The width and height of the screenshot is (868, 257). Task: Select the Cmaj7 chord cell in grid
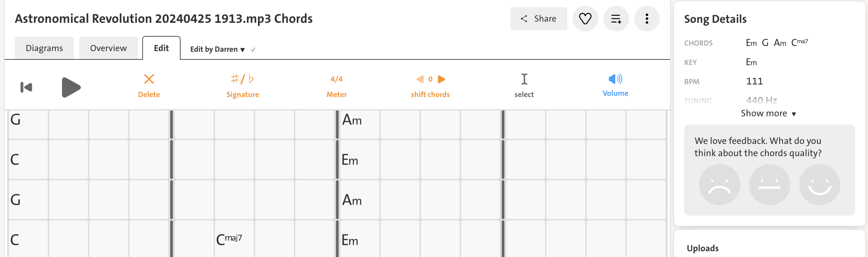click(x=234, y=239)
